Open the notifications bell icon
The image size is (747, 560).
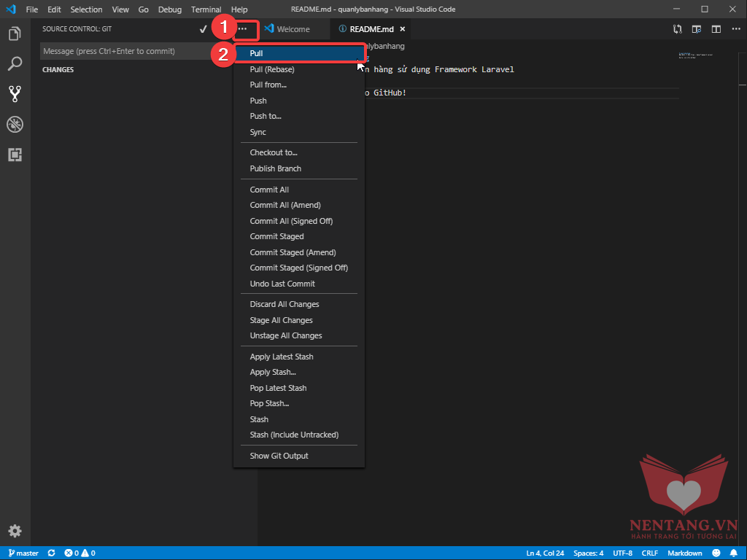(733, 553)
